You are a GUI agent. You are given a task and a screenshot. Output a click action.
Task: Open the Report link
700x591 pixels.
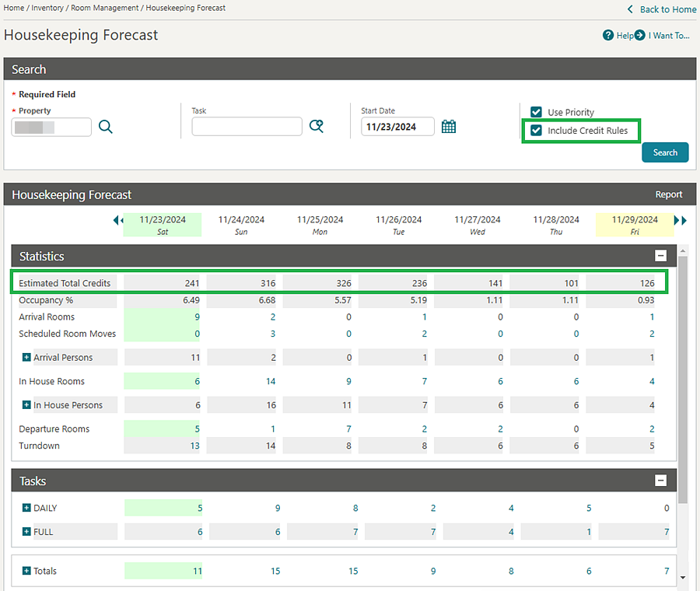pos(669,194)
